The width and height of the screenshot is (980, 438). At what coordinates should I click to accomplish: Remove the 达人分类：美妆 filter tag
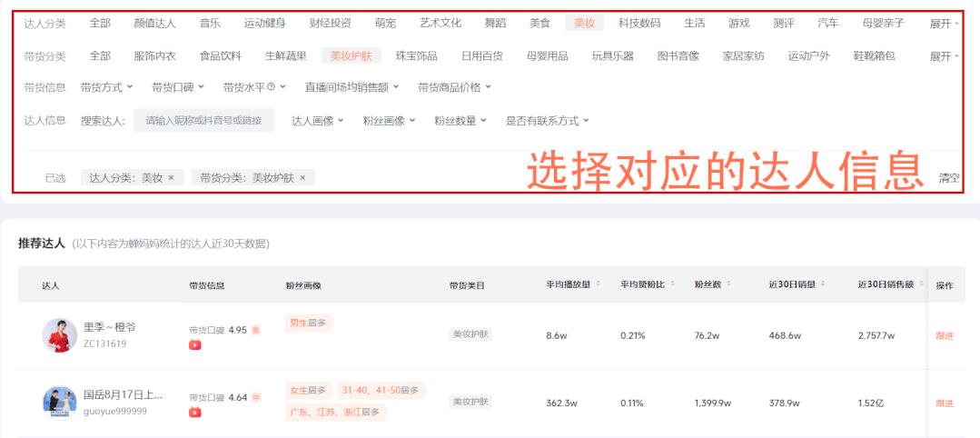point(171,178)
